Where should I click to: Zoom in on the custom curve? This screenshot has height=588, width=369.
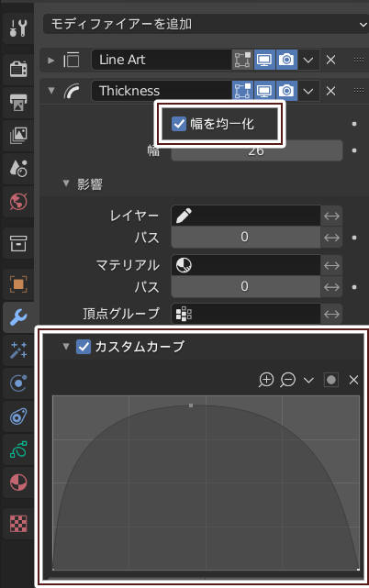pos(266,380)
